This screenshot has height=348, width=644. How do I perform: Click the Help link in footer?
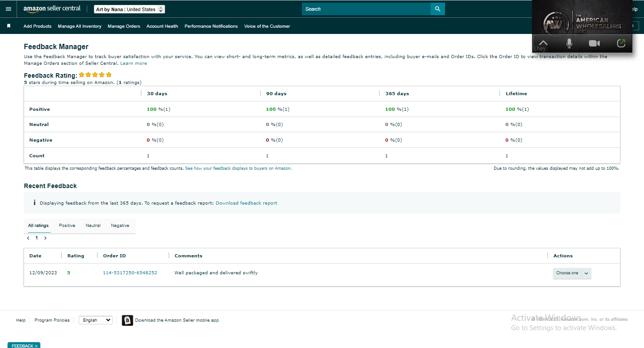click(21, 320)
